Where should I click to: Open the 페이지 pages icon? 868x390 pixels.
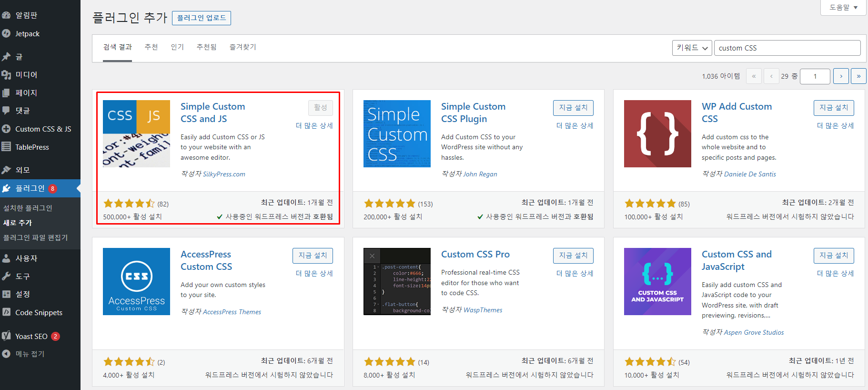6,93
